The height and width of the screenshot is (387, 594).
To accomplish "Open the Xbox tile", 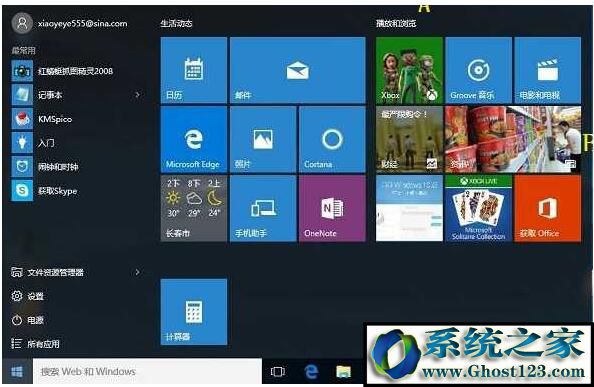I will click(x=409, y=70).
